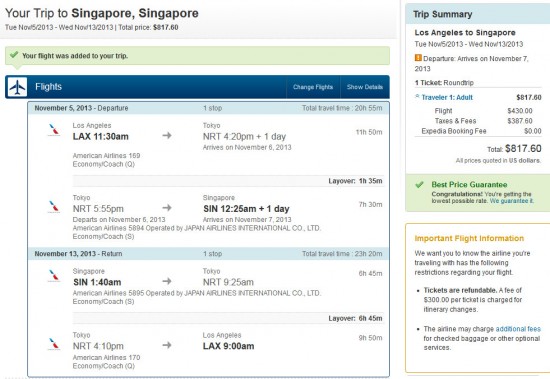
Task: Click Change Flights in the Flights header
Action: pos(313,87)
